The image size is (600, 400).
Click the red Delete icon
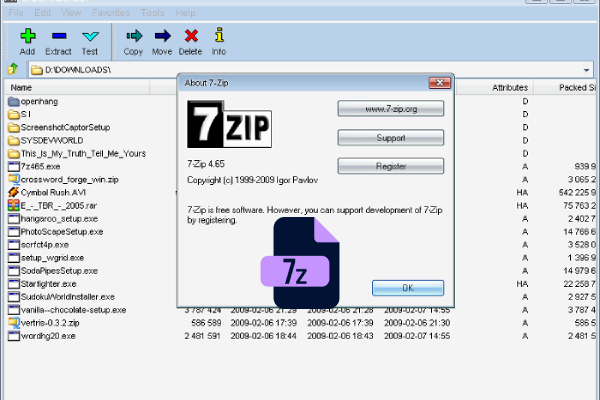pos(190,37)
